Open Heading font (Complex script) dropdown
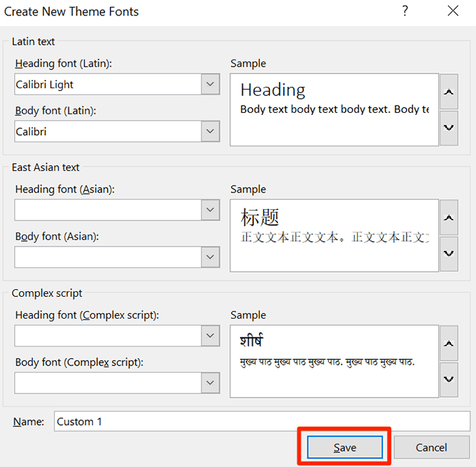Image resolution: width=476 pixels, height=467 pixels. point(211,336)
